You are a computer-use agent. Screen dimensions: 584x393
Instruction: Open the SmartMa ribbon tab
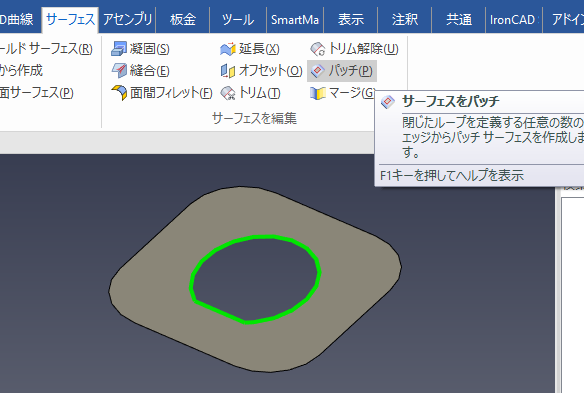295,19
